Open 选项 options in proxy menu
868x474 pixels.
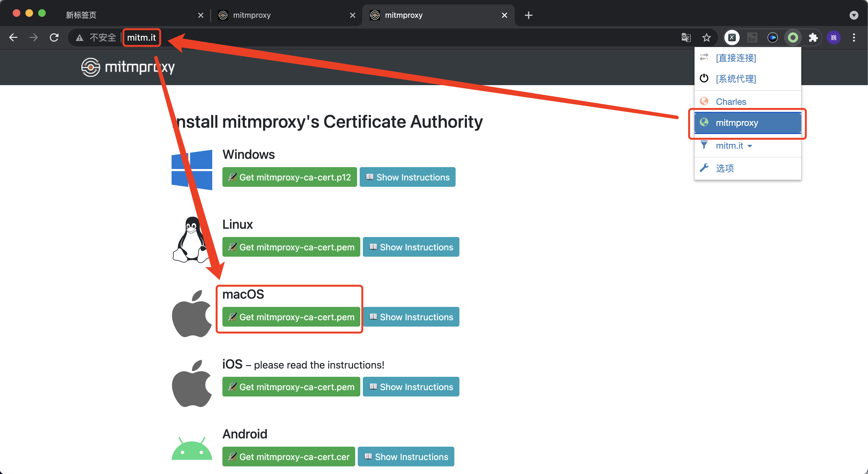click(748, 168)
